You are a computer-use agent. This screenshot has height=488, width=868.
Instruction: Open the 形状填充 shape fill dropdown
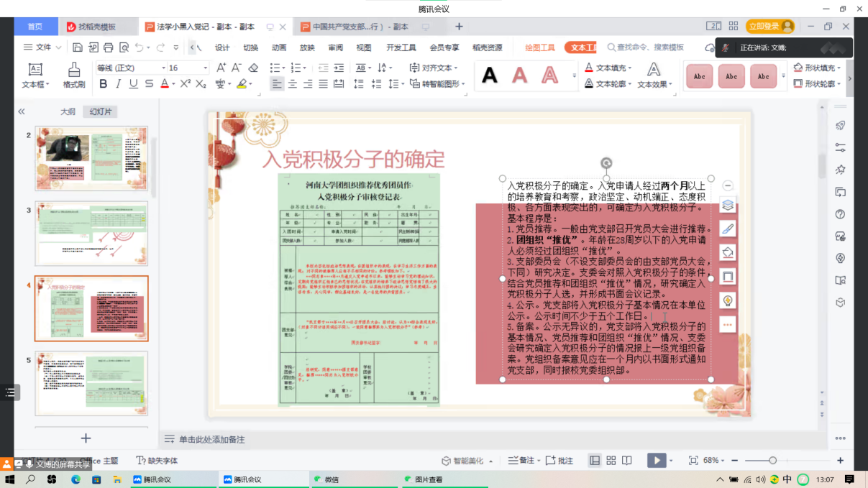point(818,68)
